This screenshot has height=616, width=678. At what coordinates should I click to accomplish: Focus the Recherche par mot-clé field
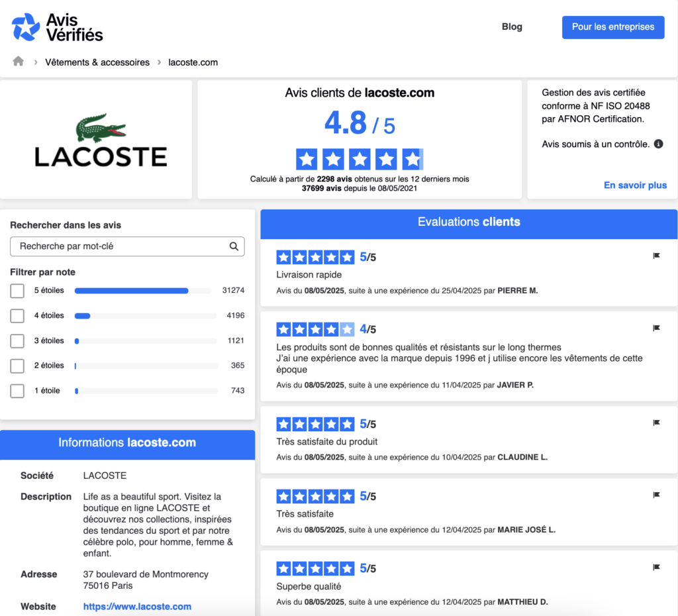click(x=127, y=246)
